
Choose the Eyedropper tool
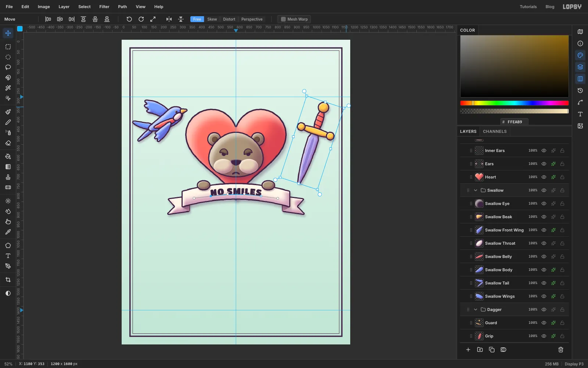click(x=8, y=232)
